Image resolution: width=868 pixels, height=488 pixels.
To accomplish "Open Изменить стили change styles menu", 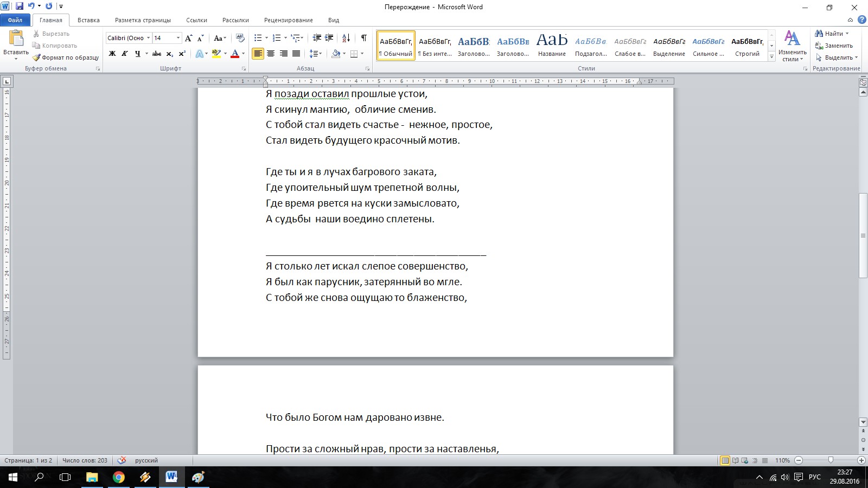I will (x=792, y=46).
